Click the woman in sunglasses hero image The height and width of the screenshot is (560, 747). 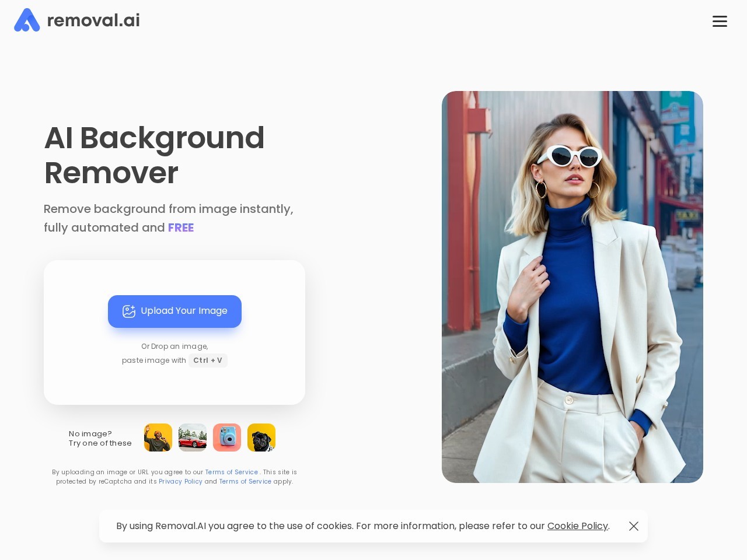(x=573, y=287)
